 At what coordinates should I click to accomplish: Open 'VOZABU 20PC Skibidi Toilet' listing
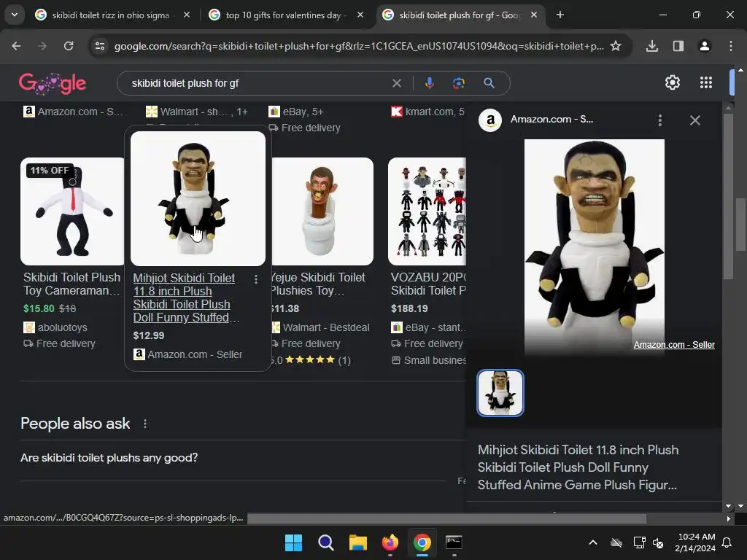[x=428, y=284]
